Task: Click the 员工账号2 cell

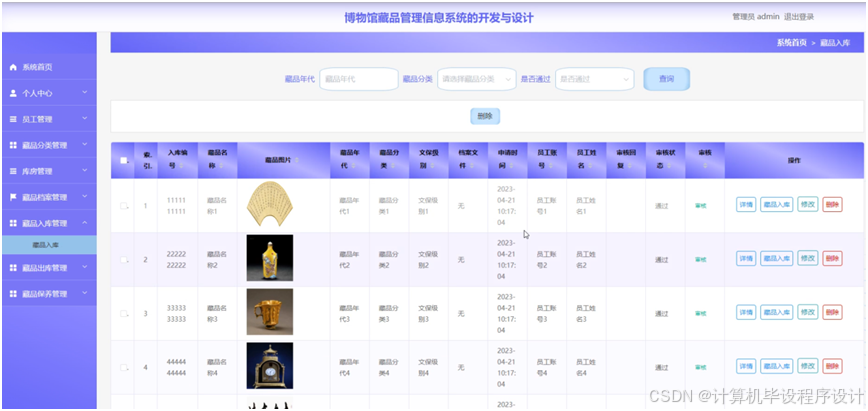Action: [546, 259]
